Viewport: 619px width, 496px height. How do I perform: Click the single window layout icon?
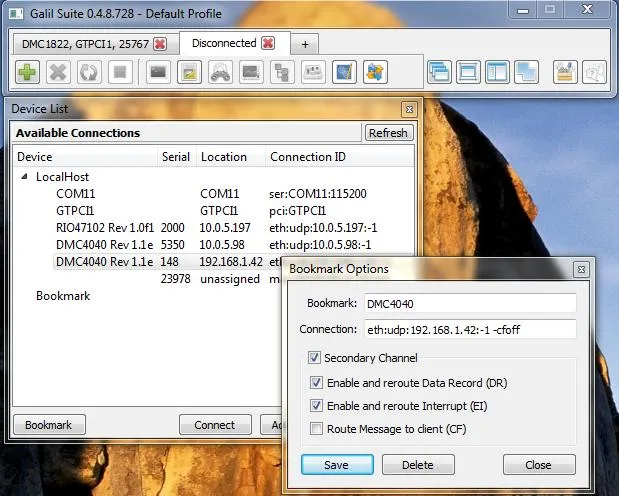pos(468,72)
